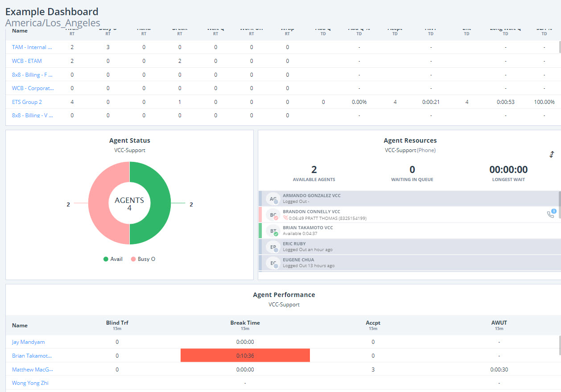This screenshot has width=561, height=392.
Task: Open Matthew MacG... agent performance link
Action: coord(33,370)
